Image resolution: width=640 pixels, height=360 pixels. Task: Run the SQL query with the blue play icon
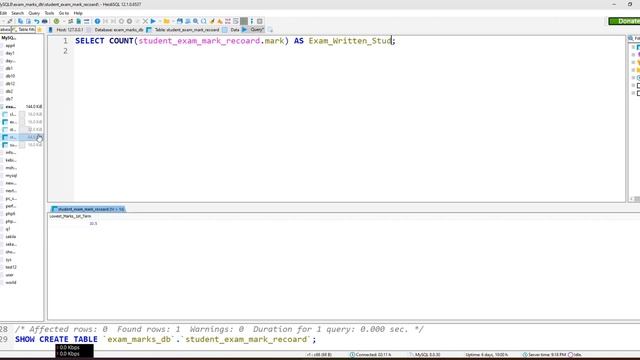point(153,21)
